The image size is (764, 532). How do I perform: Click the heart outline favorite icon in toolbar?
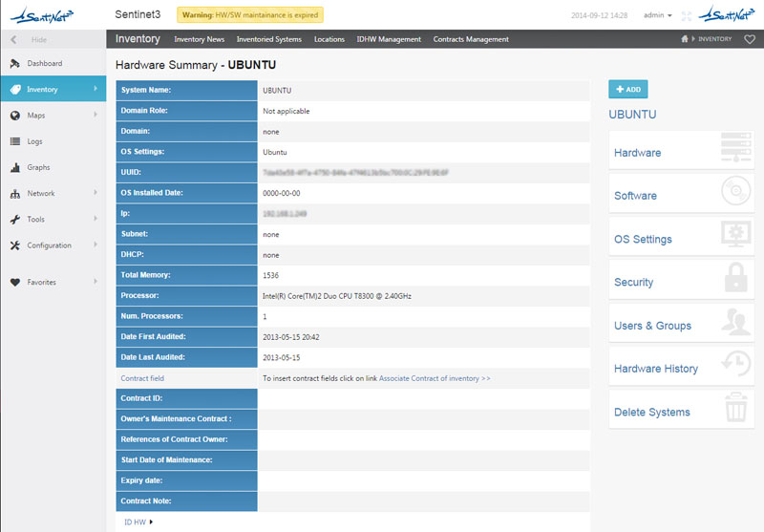click(x=750, y=39)
